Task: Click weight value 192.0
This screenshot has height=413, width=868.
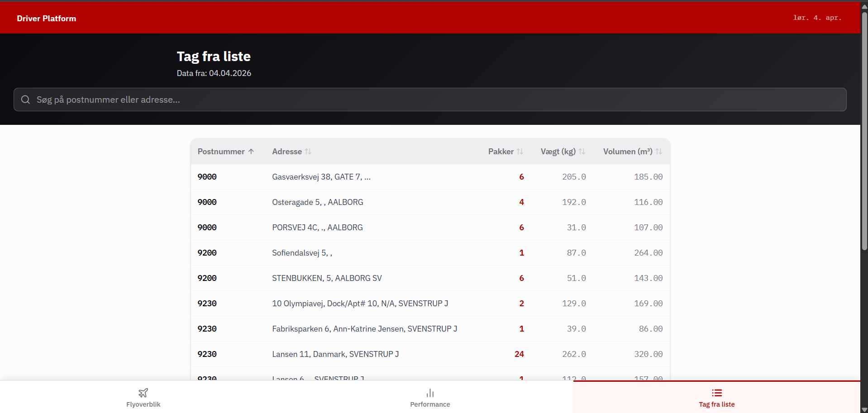Action: point(574,202)
